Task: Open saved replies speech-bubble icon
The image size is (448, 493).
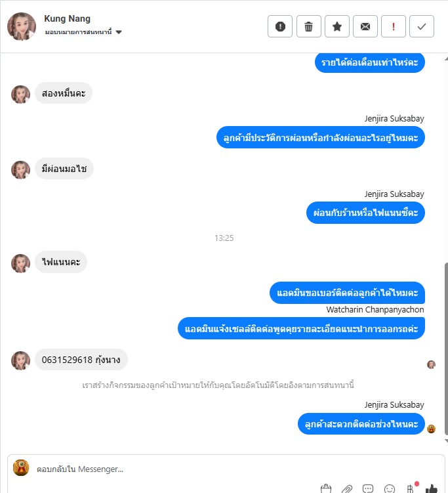Action: point(368,488)
